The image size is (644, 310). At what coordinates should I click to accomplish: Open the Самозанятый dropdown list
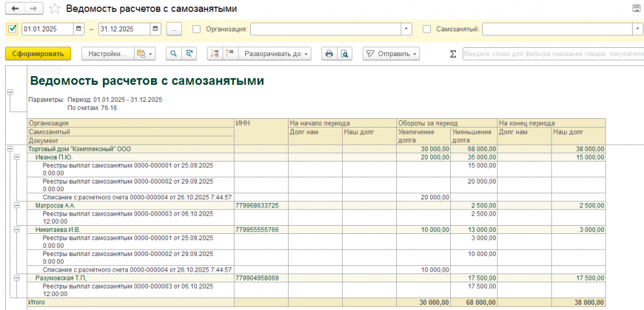[637, 29]
